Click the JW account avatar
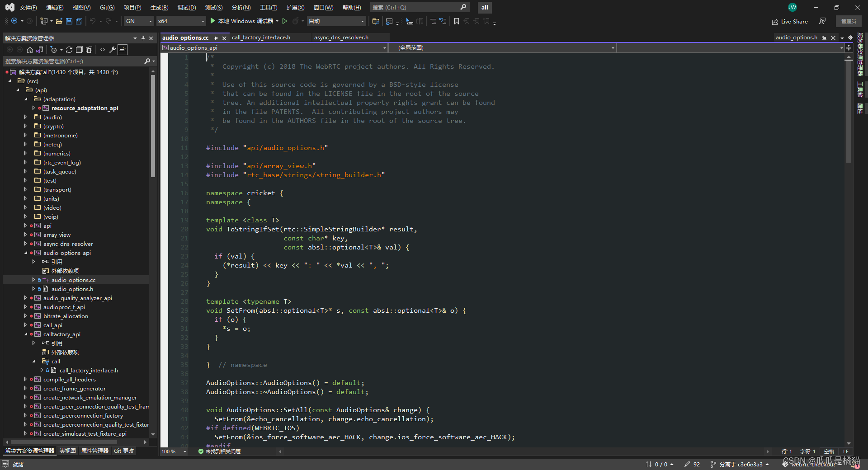The image size is (868, 470). click(793, 7)
